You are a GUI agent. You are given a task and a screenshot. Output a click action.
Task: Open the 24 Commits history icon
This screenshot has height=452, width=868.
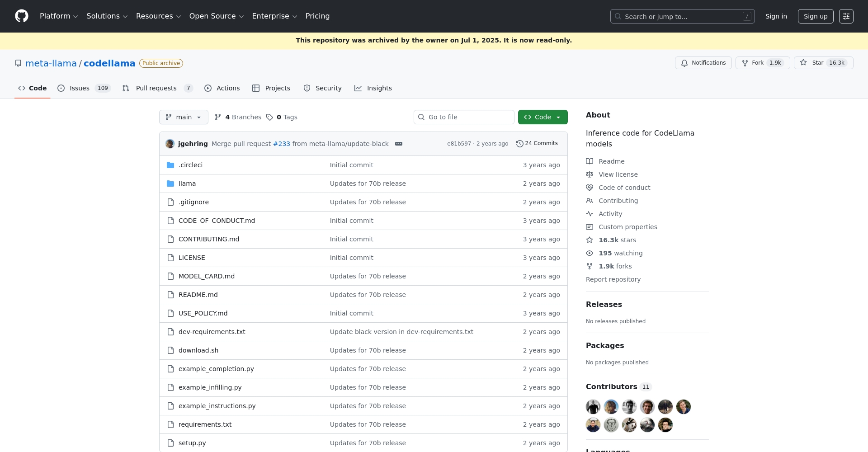(519, 144)
